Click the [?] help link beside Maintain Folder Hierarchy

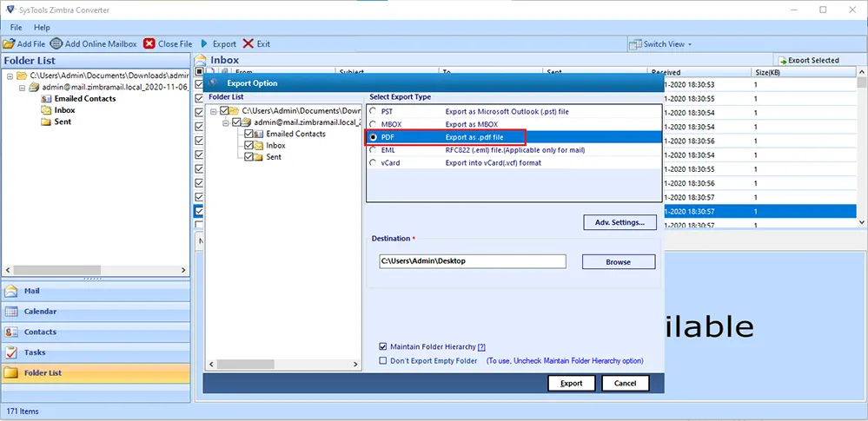[481, 347]
